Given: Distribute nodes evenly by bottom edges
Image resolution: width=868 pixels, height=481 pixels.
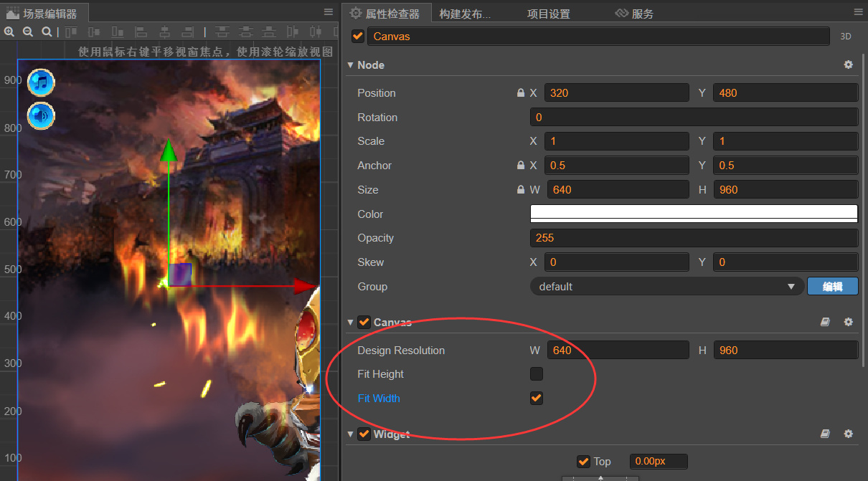Looking at the screenshot, I should [x=269, y=32].
